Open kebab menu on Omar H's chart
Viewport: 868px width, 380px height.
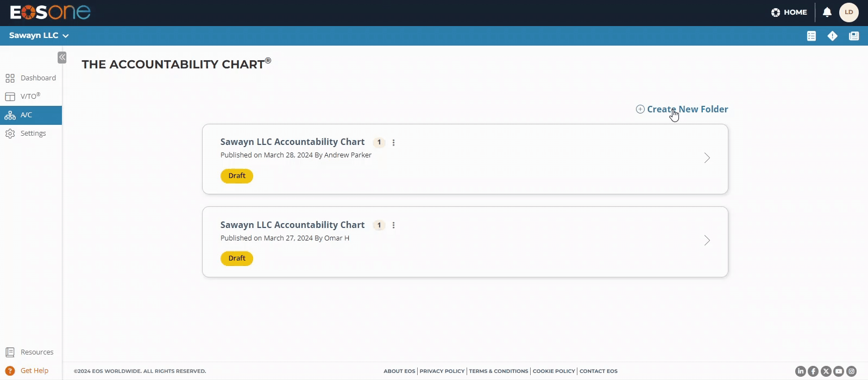point(394,225)
